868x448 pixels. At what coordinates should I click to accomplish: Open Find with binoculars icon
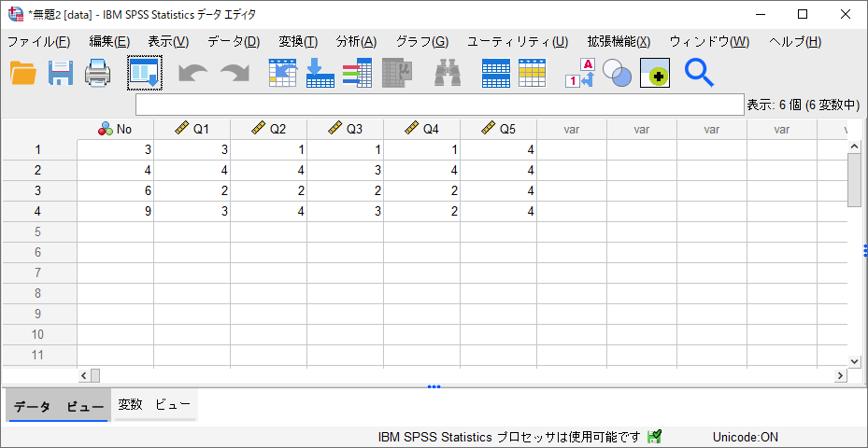pos(448,73)
